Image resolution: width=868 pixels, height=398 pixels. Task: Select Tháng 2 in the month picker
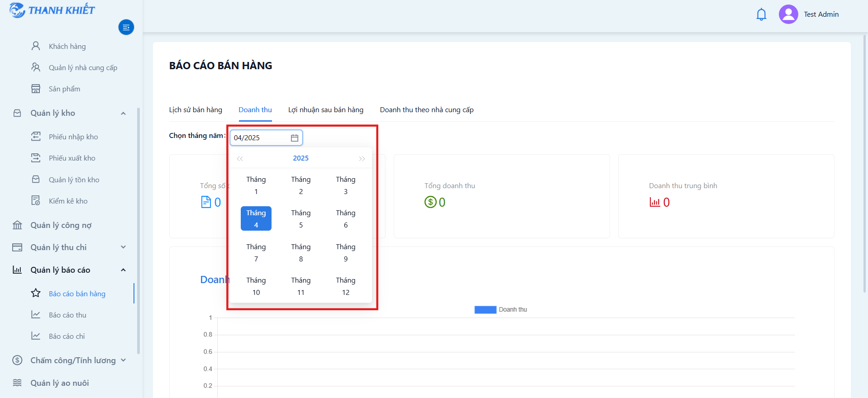[301, 185]
